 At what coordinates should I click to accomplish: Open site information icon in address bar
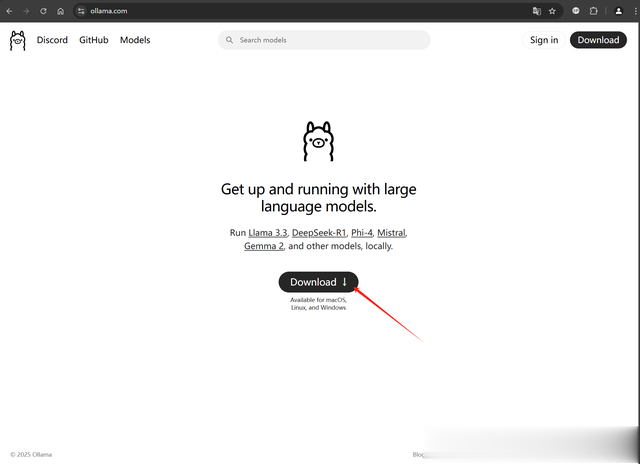[81, 11]
